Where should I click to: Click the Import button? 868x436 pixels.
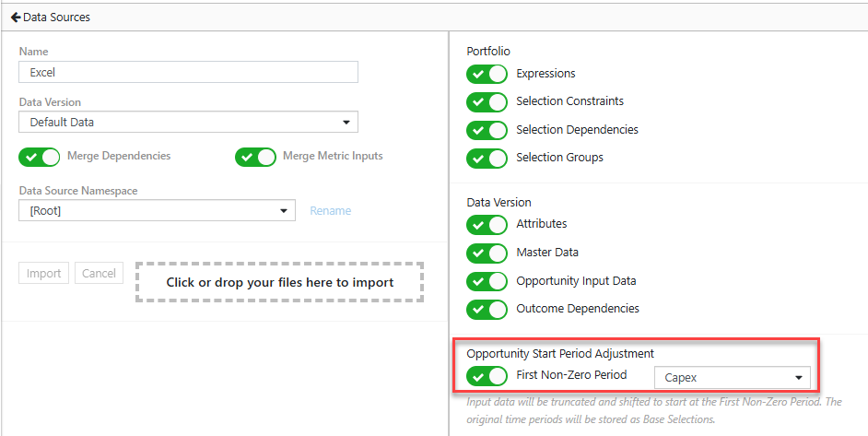43,273
